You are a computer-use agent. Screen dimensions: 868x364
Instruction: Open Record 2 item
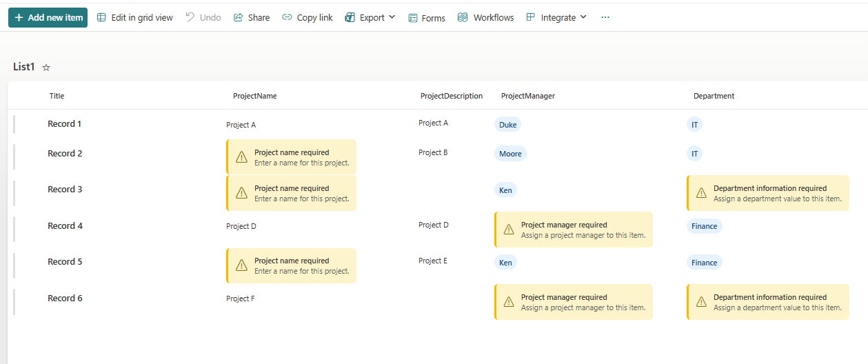[65, 154]
